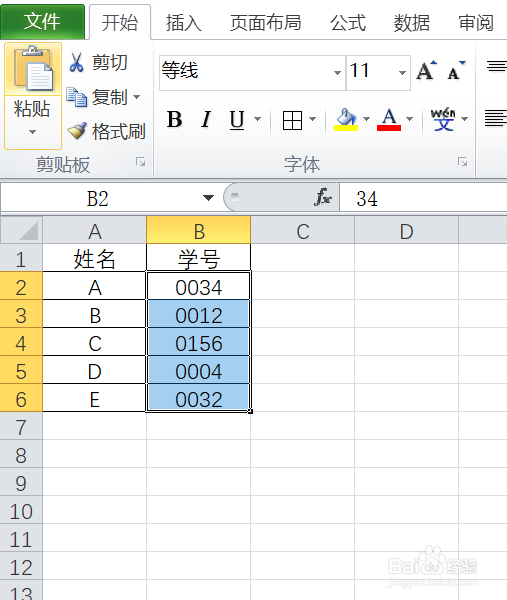Screen dimensions: 507x600
Task: Click the align text left icon
Action: 496,118
